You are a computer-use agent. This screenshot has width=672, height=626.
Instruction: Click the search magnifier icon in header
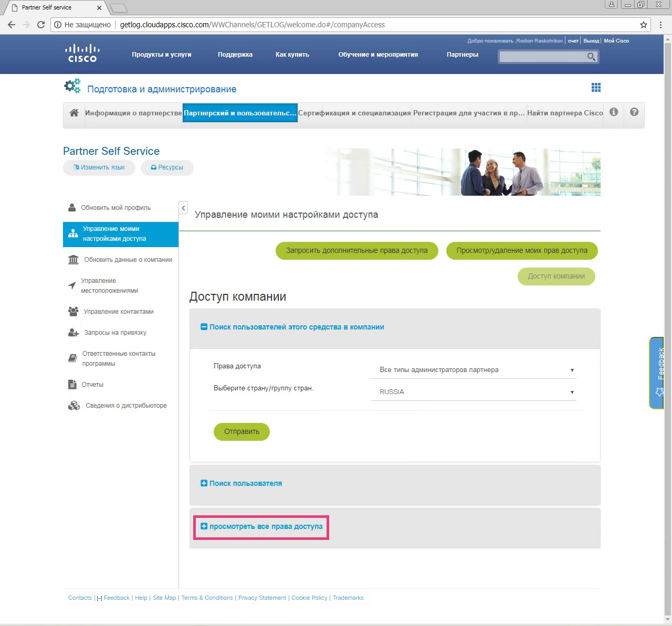pyautogui.click(x=591, y=57)
